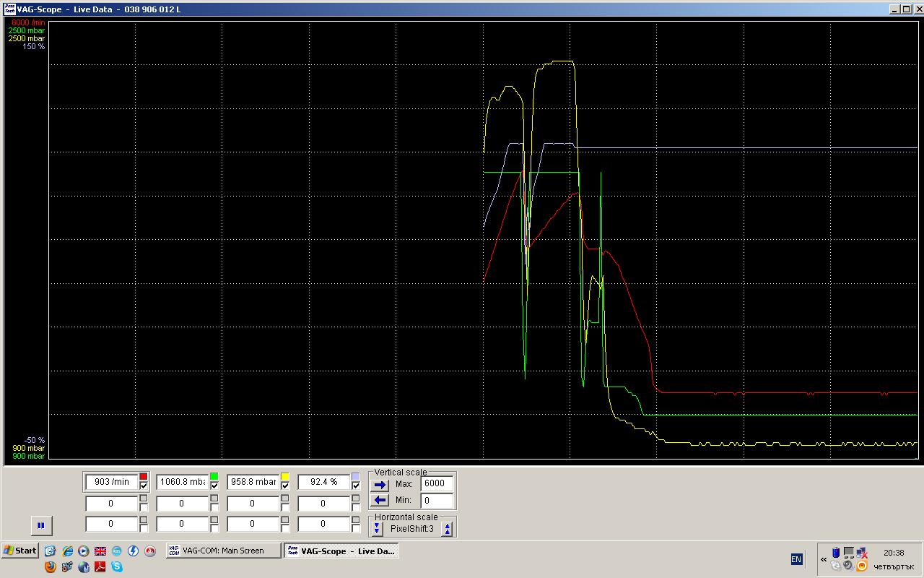Disable the yellow mbar trace checkbox
This screenshot has width=924, height=578.
(x=285, y=487)
